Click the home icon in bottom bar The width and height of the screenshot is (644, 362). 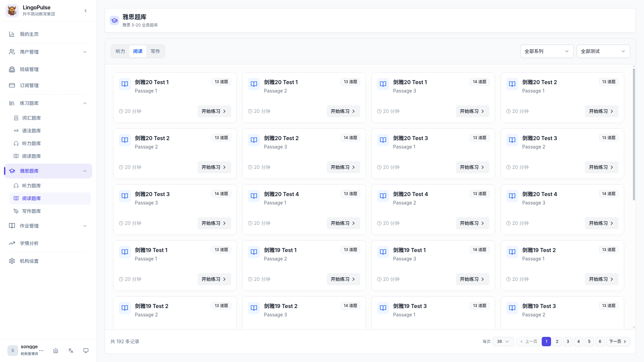tap(56, 351)
